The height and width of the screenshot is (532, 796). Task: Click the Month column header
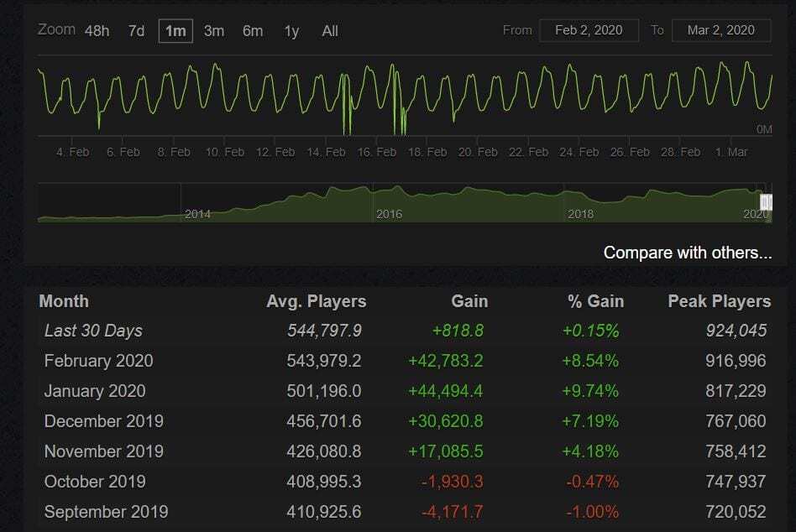pos(64,301)
